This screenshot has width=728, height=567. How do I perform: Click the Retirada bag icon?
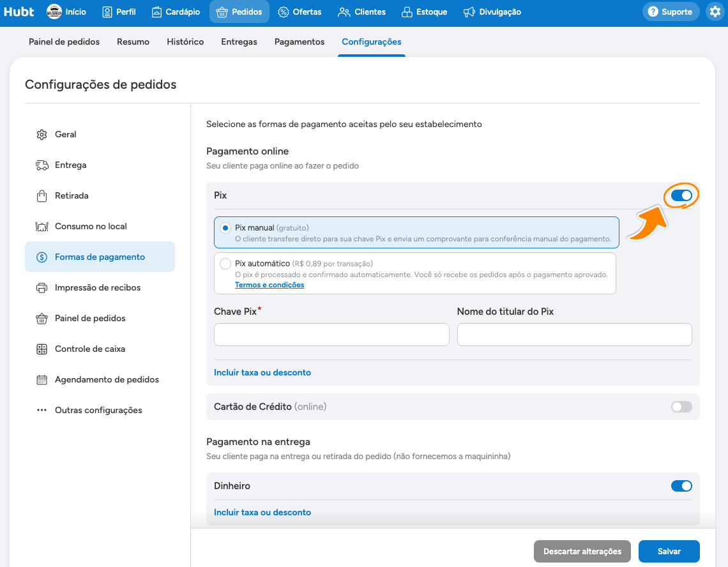coord(42,196)
